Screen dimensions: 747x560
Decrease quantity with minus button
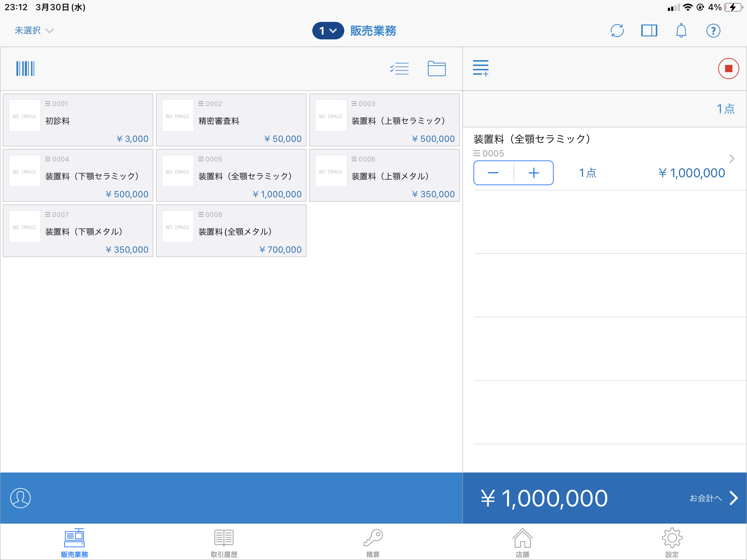[493, 173]
